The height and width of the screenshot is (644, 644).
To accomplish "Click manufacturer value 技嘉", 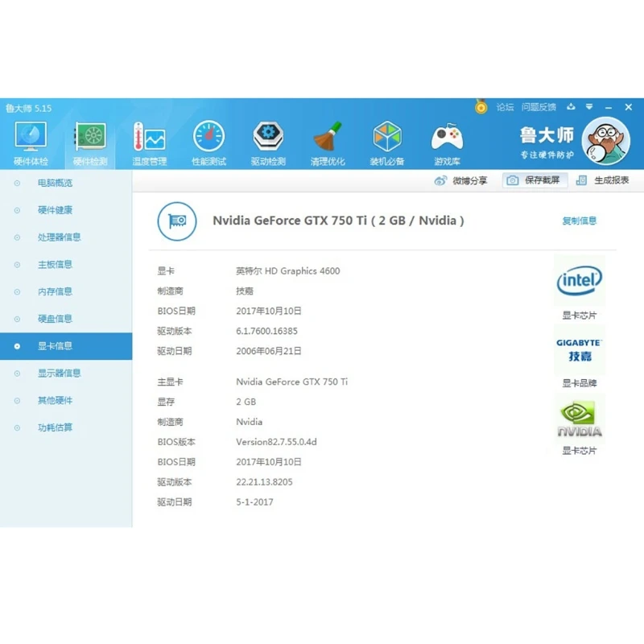I will [245, 291].
